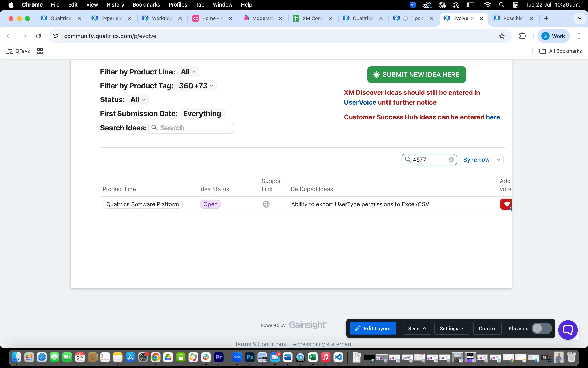Open the Music app from the dock

click(325, 357)
